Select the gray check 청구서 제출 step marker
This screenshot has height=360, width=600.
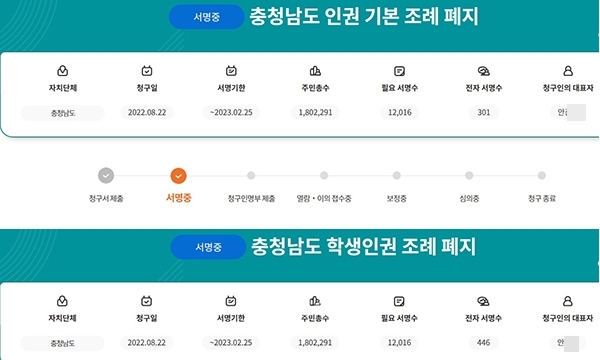point(106,176)
